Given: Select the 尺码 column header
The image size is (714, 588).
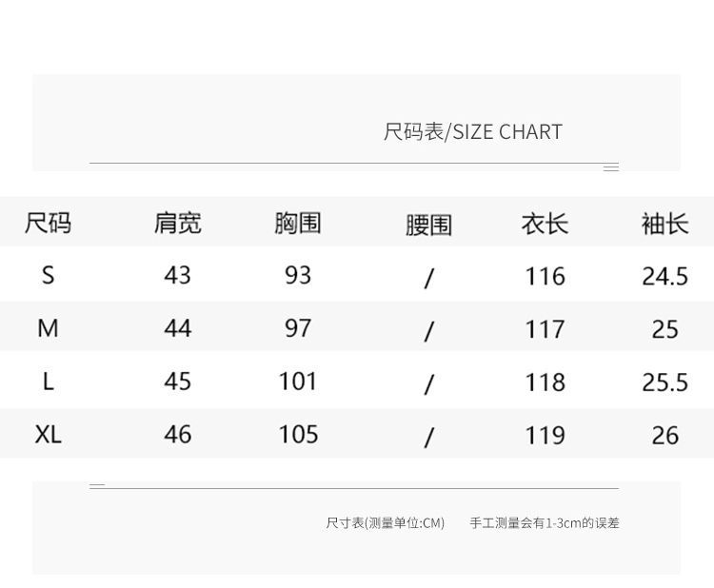Looking at the screenshot, I should [48, 224].
